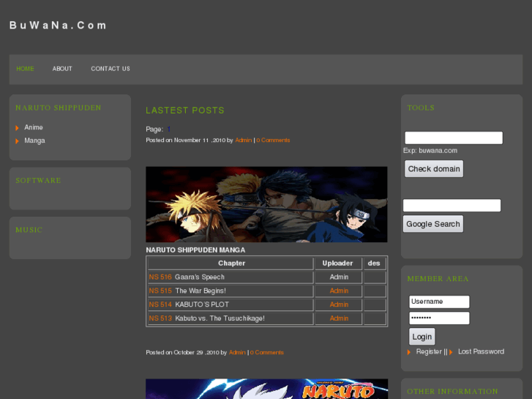The height and width of the screenshot is (399, 532).
Task: Open the Lost Password link
Action: pyautogui.click(x=481, y=352)
